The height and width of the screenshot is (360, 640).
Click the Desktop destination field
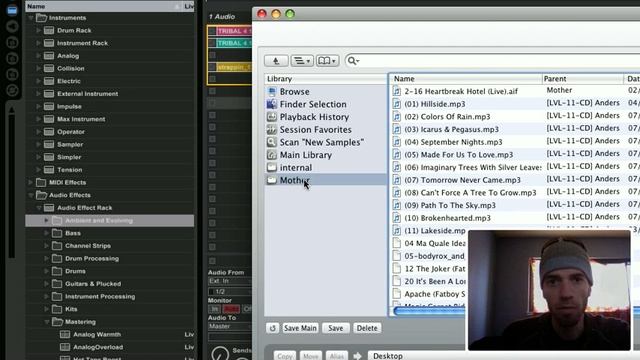click(x=416, y=356)
